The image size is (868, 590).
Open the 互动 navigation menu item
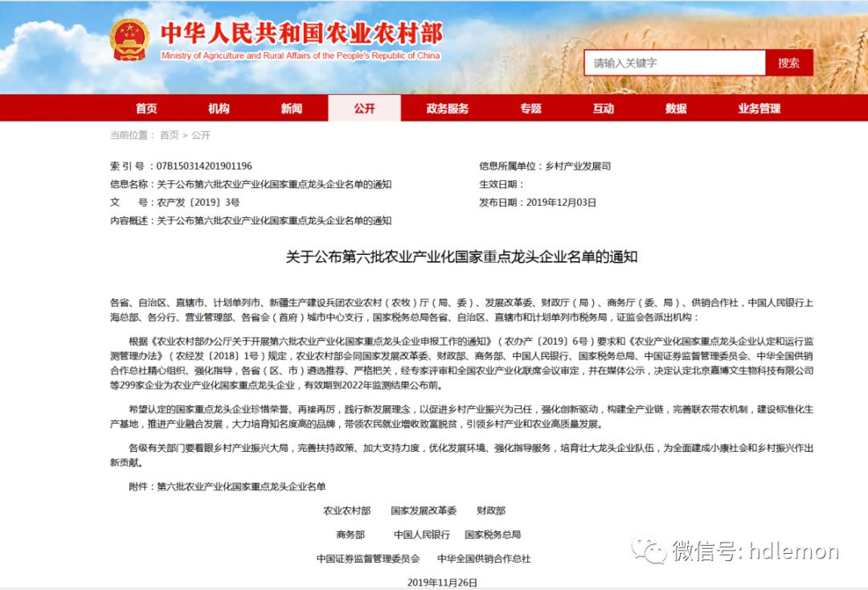pos(604,109)
